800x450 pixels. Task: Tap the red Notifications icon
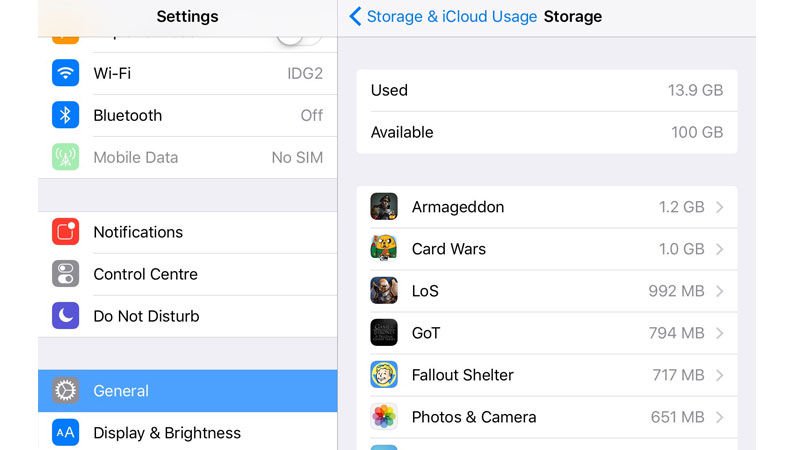coord(65,232)
